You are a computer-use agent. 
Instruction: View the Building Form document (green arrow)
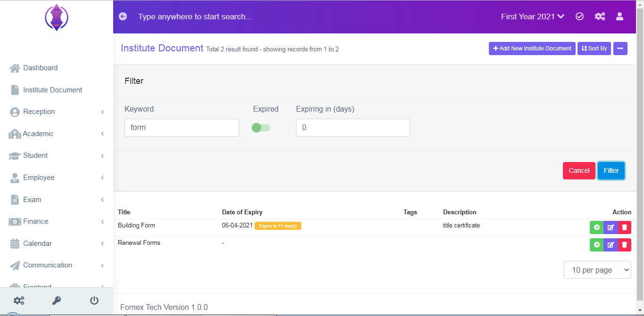596,227
